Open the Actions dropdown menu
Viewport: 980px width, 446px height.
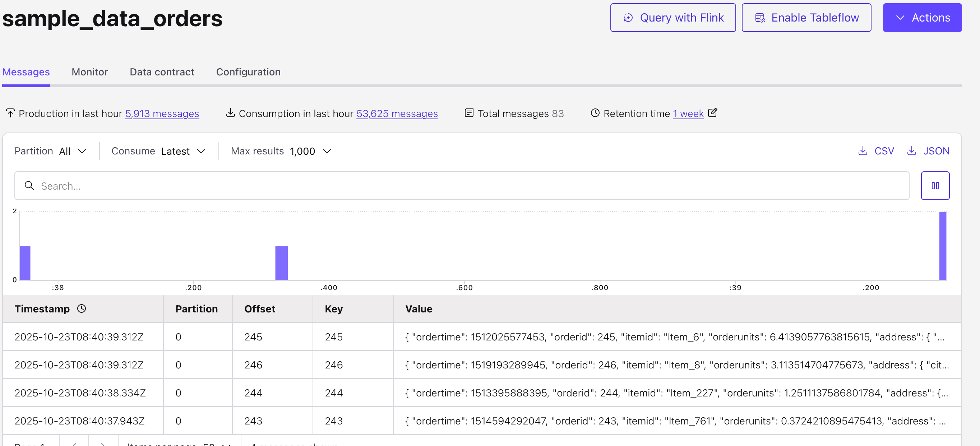(922, 18)
